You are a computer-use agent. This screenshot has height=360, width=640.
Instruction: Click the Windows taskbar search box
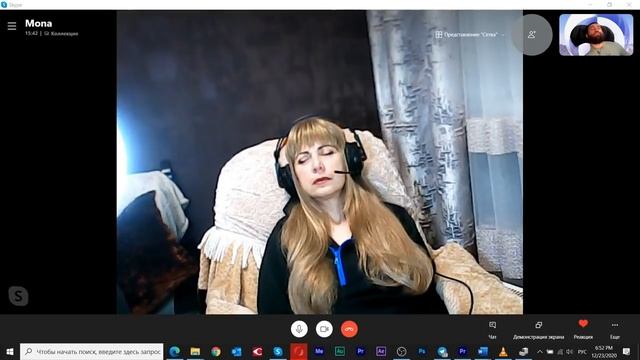pos(92,351)
